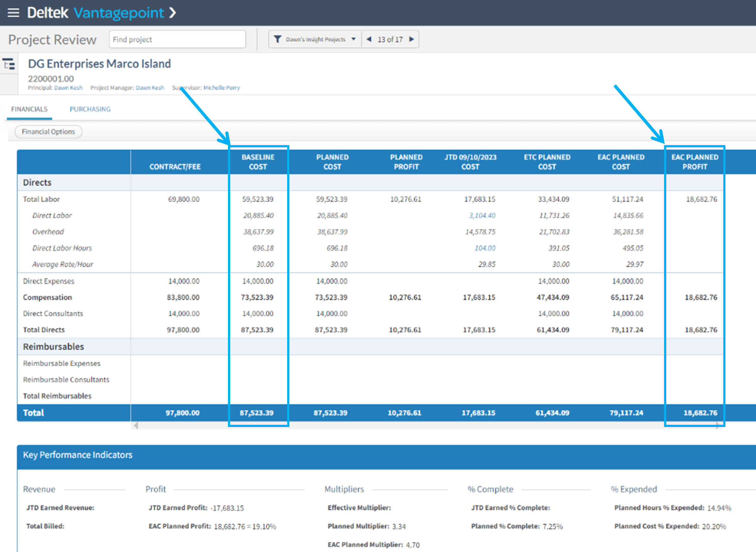Open Supervisor Michelle Perry link

[x=221, y=88]
